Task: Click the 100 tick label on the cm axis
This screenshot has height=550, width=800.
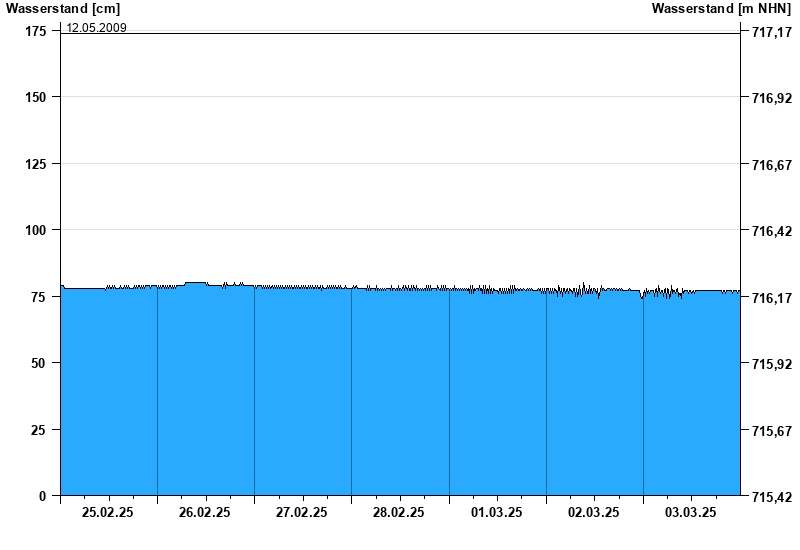Action: (x=36, y=231)
